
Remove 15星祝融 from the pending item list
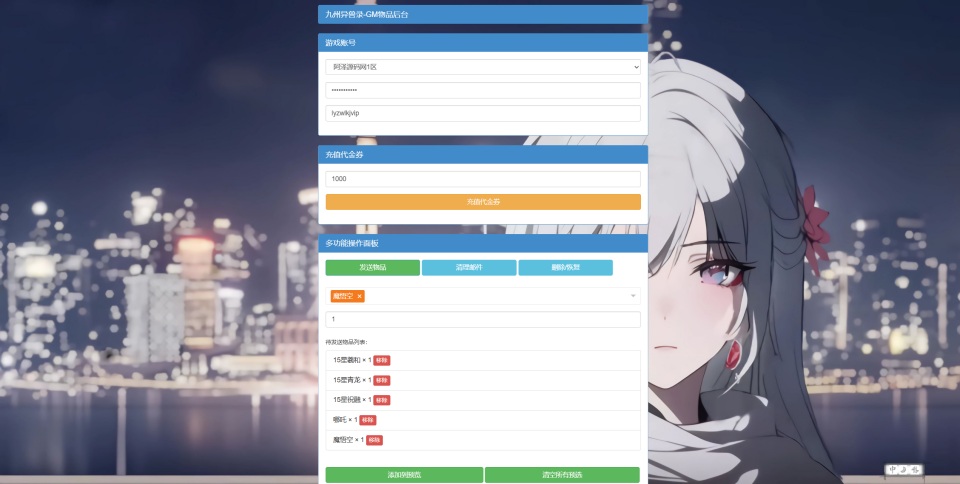tap(382, 400)
